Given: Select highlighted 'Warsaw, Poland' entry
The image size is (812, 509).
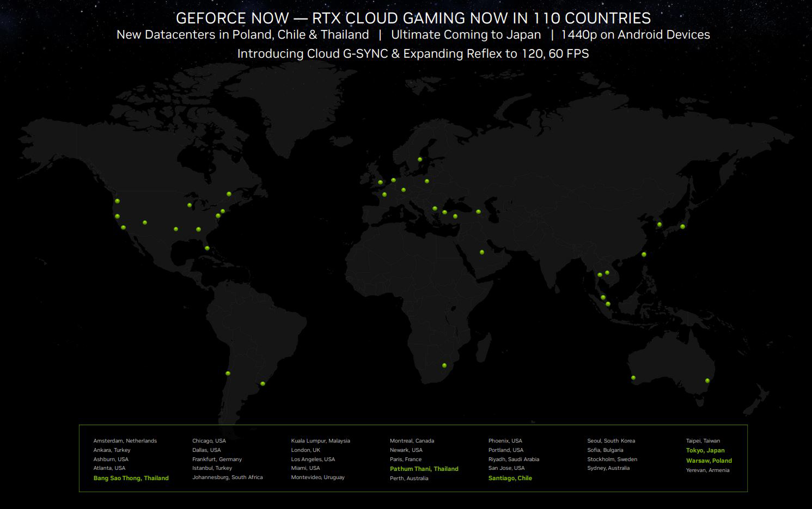Looking at the screenshot, I should pos(709,461).
